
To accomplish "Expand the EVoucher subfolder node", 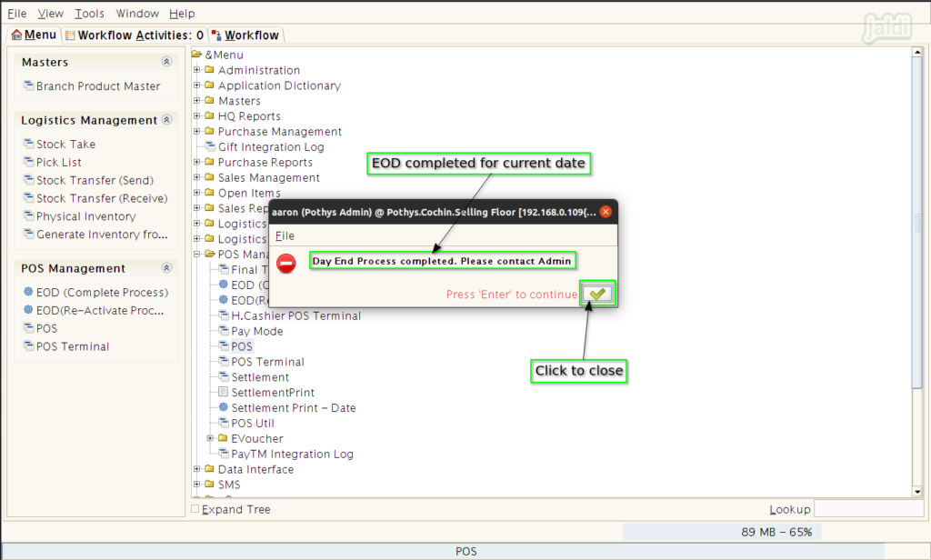I will (210, 438).
